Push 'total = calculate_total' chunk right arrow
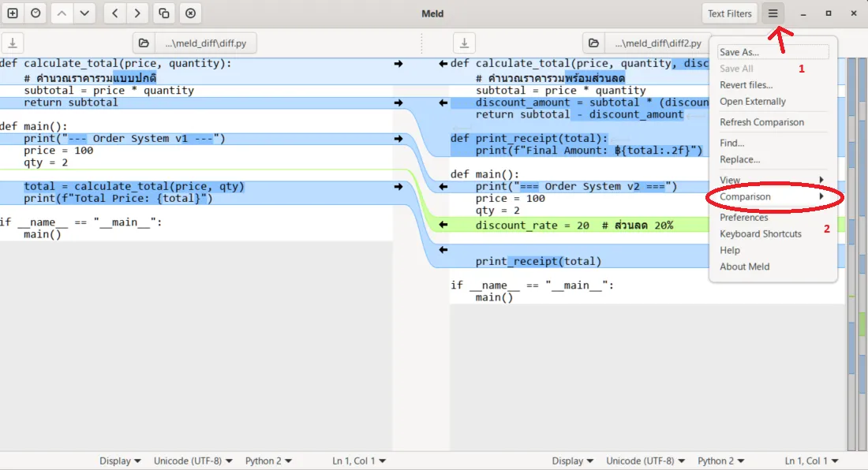Image resolution: width=868 pixels, height=470 pixels. 398,187
